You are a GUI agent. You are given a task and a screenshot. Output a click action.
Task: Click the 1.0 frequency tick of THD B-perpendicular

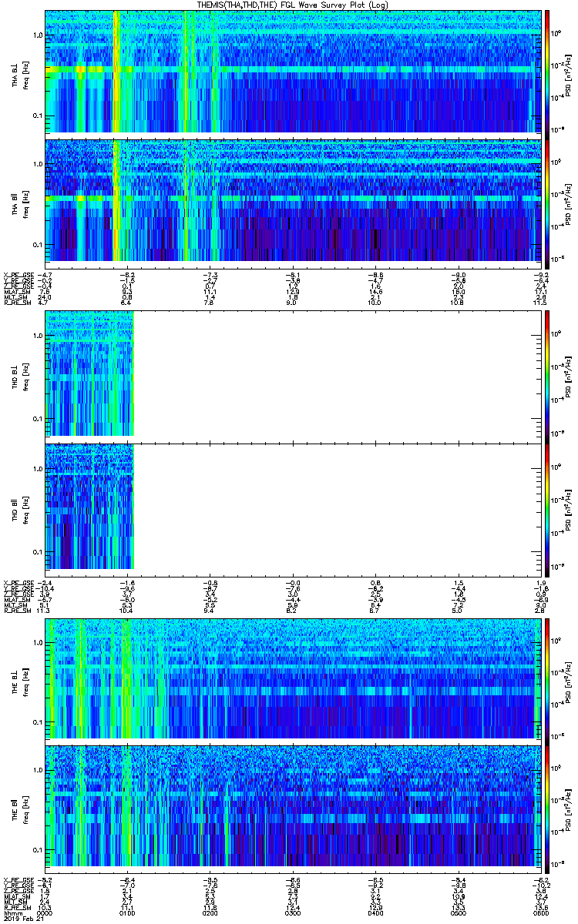click(38, 337)
